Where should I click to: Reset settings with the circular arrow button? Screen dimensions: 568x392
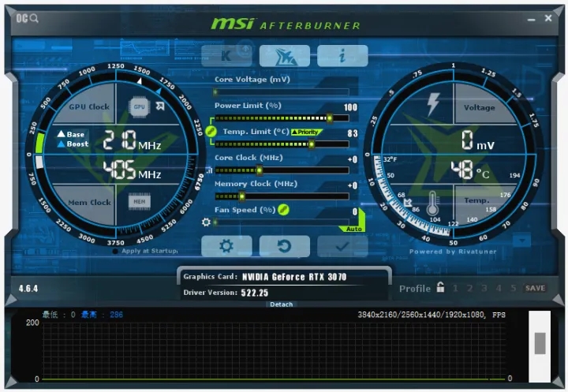(x=285, y=246)
